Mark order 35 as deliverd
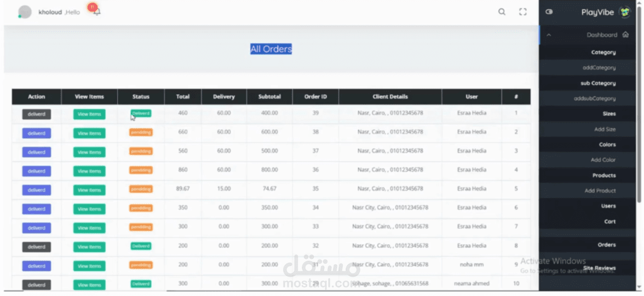Screen dimensions: 644x296 (37, 190)
